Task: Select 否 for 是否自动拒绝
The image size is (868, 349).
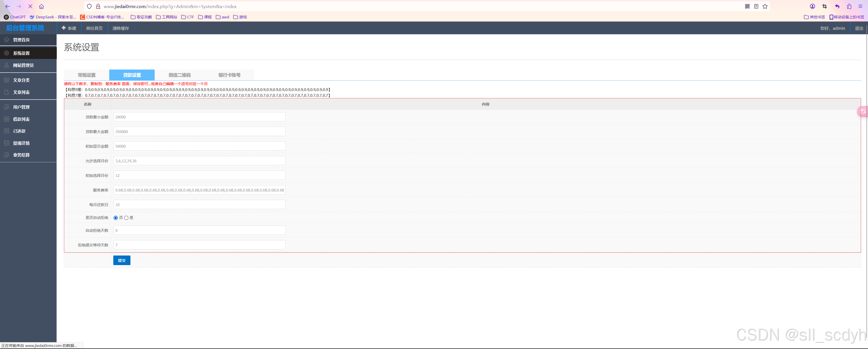Action: click(x=116, y=218)
